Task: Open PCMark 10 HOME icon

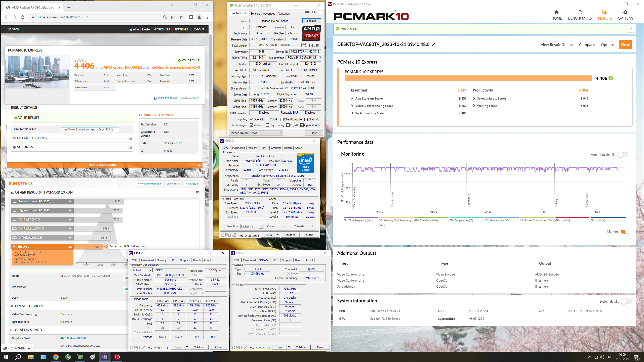Action: click(556, 12)
